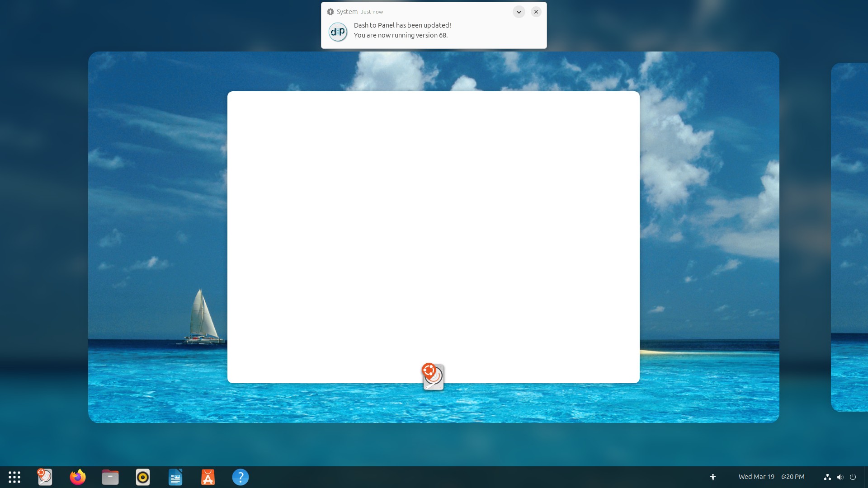Open LibreOffice Writer
The image size is (868, 488).
point(175,477)
